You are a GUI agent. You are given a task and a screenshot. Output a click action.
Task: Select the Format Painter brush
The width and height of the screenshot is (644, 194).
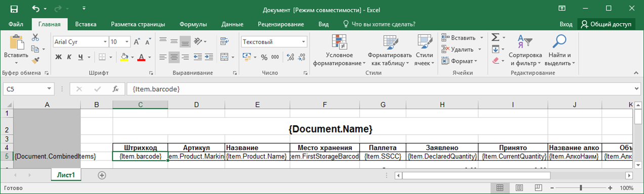pos(35,60)
